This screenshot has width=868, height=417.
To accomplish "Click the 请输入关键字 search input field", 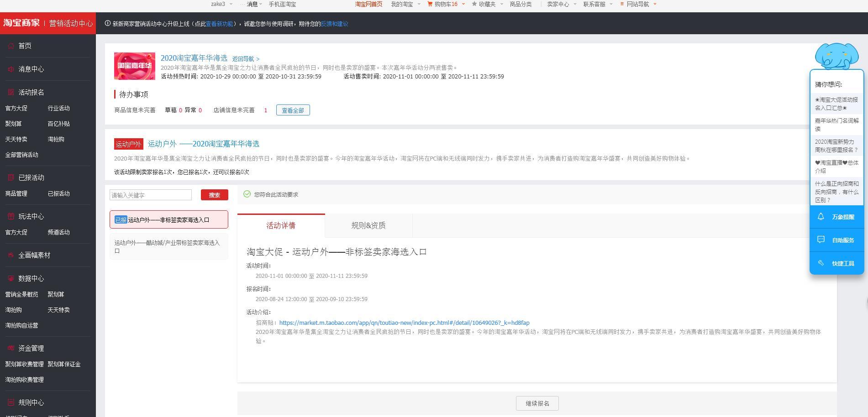I will coord(150,195).
